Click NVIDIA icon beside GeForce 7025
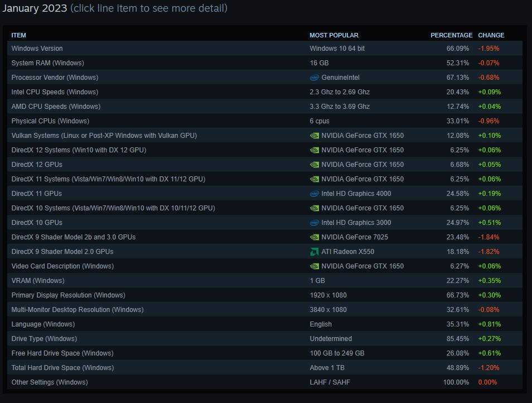This screenshot has width=532, height=403. 315,237
